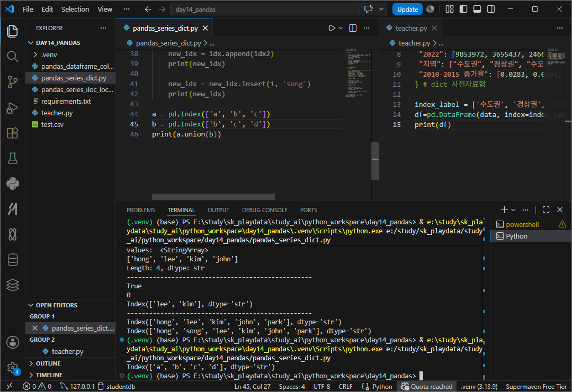
Task: Open the Testing flask view
Action: click(x=12, y=159)
